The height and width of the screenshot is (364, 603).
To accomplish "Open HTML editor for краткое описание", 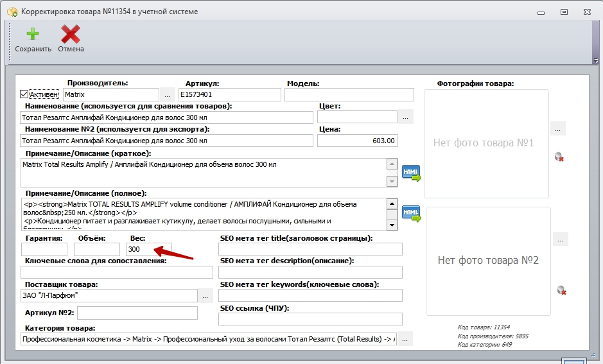I will (x=411, y=173).
